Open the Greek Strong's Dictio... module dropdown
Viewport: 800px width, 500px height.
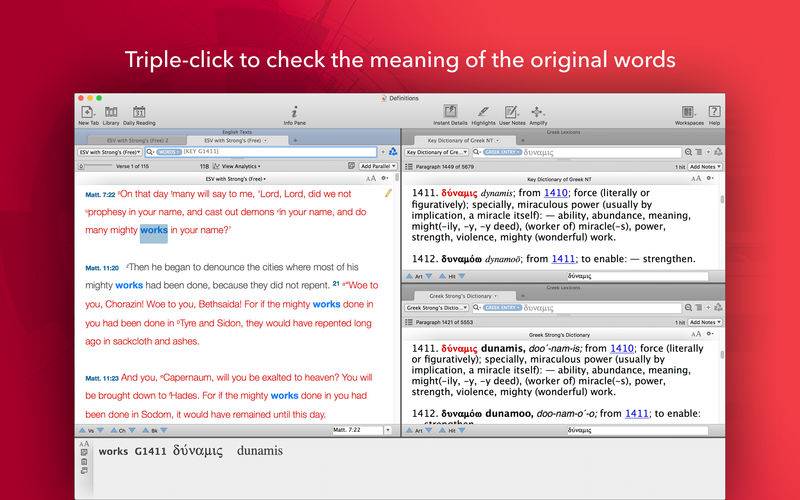[x=437, y=308]
